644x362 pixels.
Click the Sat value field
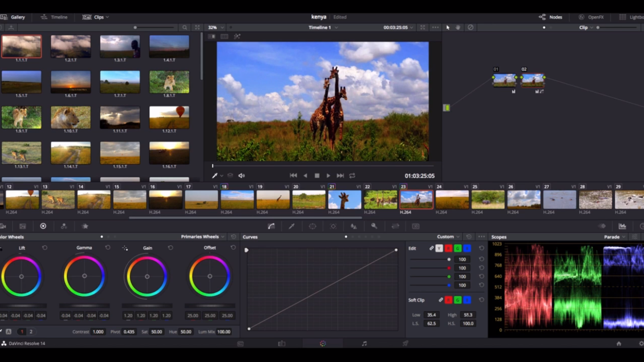[x=156, y=332]
